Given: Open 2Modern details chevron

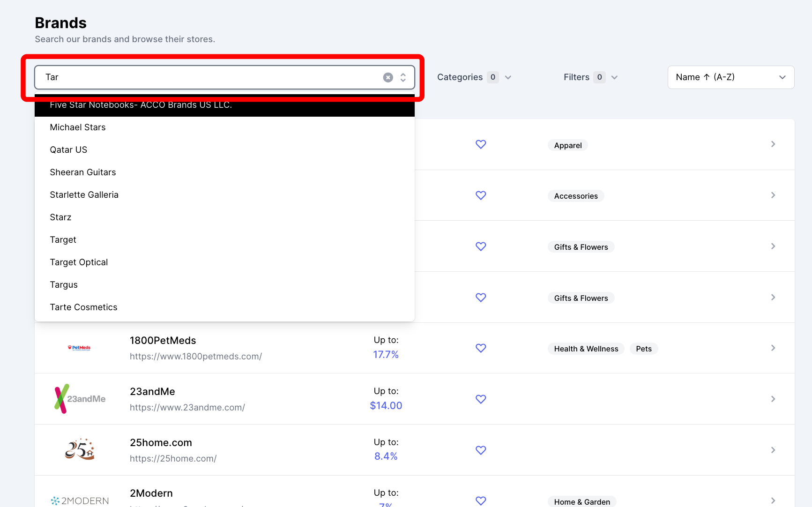Looking at the screenshot, I should coord(773,501).
